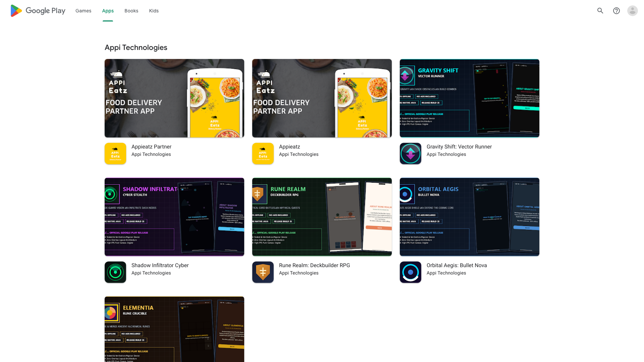The height and width of the screenshot is (362, 644).
Task: Open the Appieatz Partner app icon
Action: coord(115,154)
